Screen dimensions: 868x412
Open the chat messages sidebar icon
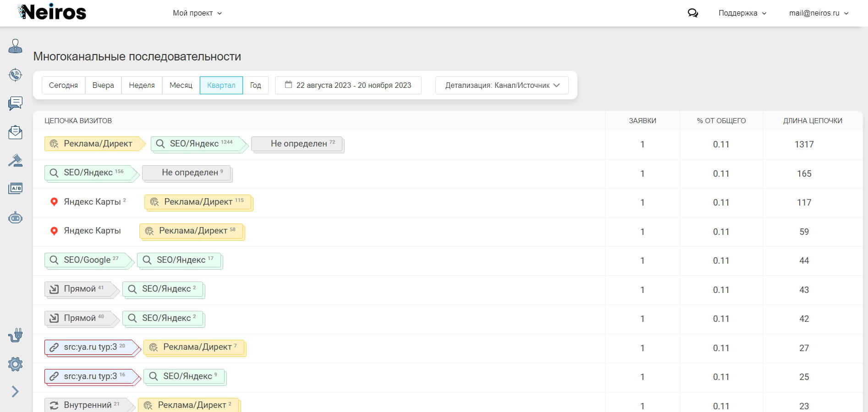tap(15, 103)
